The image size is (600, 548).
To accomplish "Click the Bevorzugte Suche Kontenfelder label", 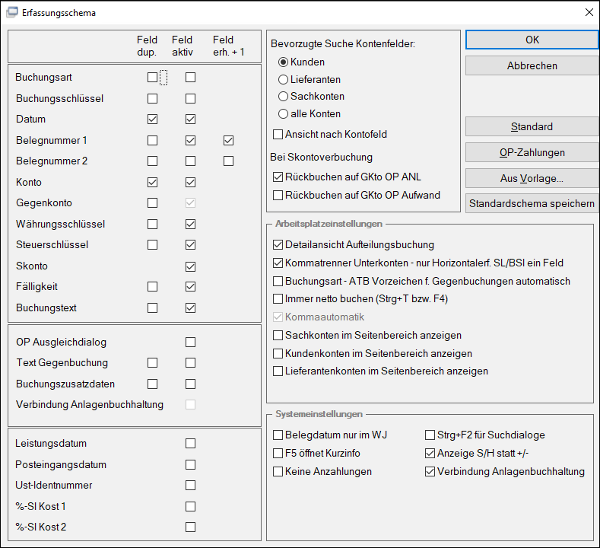I will 343,44.
